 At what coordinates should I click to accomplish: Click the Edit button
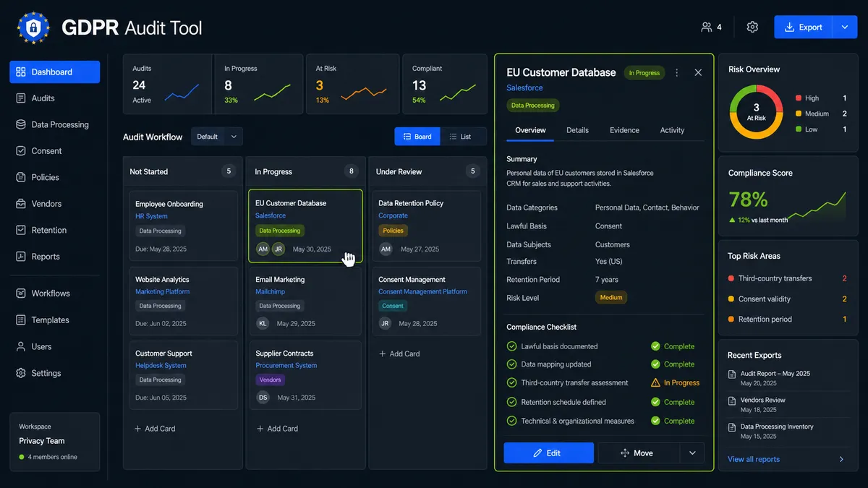pos(549,453)
